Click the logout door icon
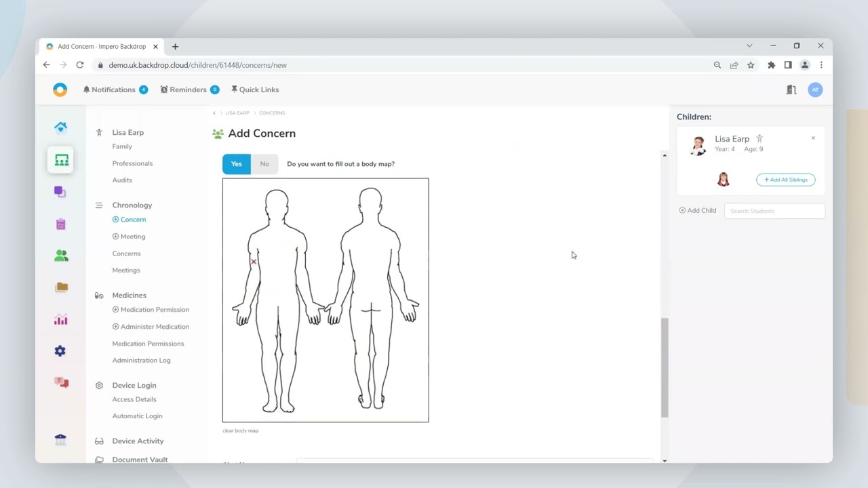Screen dimensions: 868x488 tap(791, 89)
